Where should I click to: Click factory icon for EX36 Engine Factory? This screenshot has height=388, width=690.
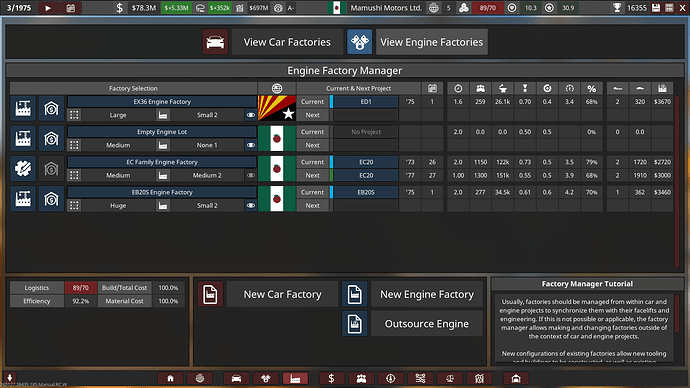point(23,108)
